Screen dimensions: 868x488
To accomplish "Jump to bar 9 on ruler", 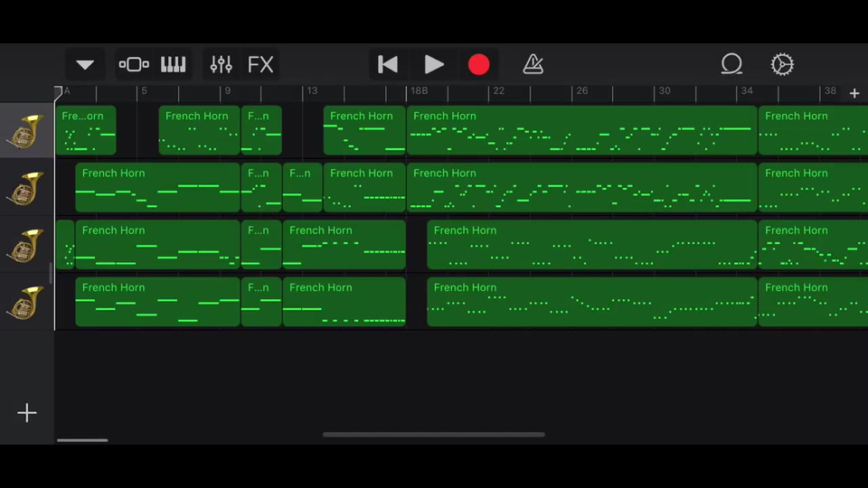I will pos(227,91).
